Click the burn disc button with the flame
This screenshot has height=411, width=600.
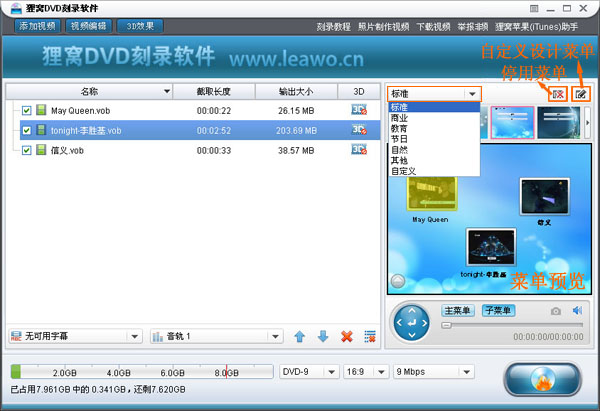click(x=543, y=379)
